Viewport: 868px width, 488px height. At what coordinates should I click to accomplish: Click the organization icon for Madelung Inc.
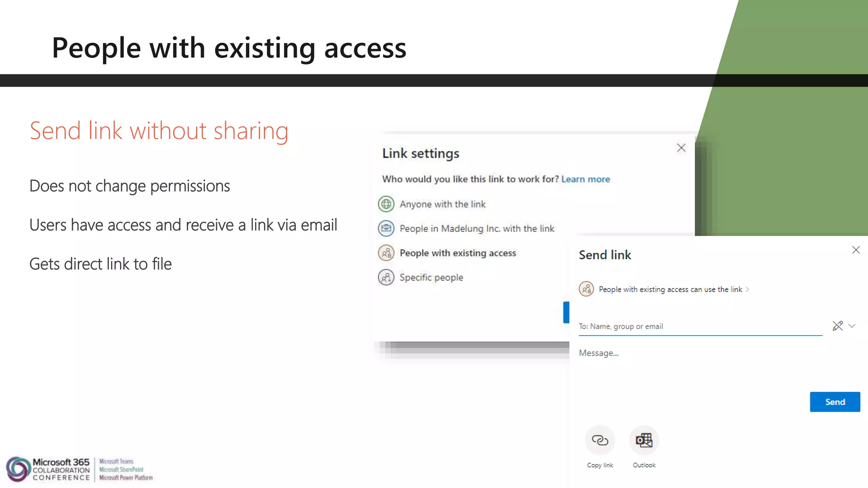click(386, 229)
